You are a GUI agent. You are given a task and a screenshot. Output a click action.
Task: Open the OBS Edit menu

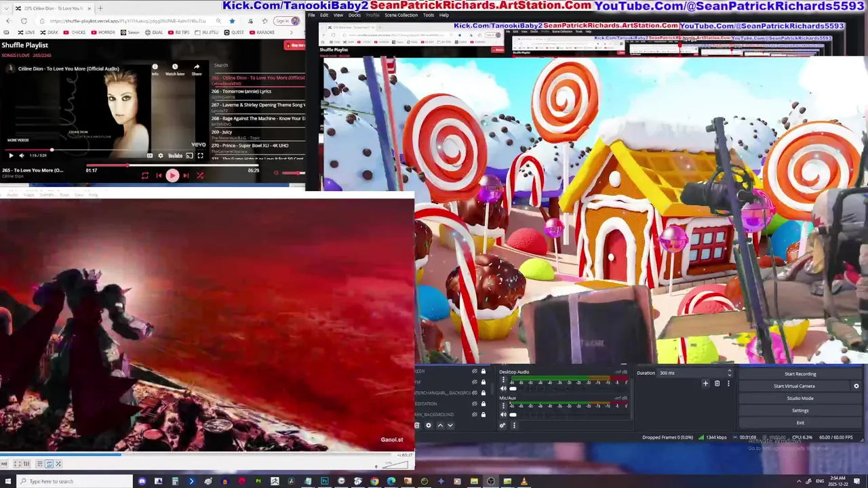pos(324,15)
